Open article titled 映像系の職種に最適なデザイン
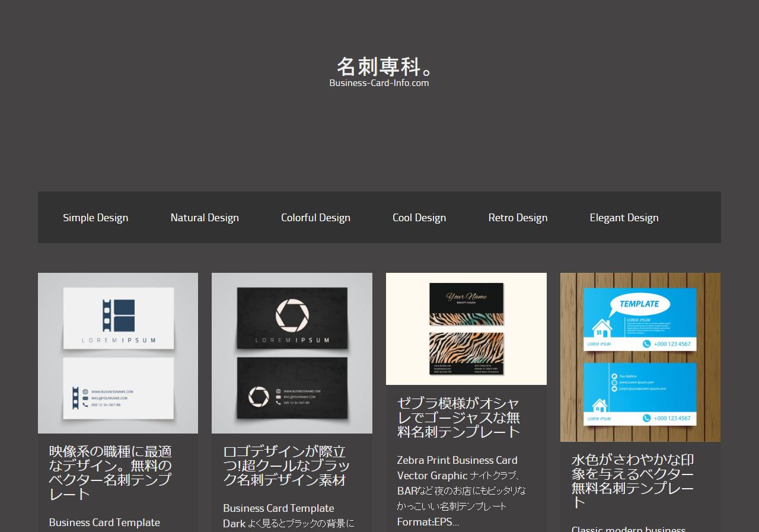Screen dimensions: 759x532 (x=110, y=473)
